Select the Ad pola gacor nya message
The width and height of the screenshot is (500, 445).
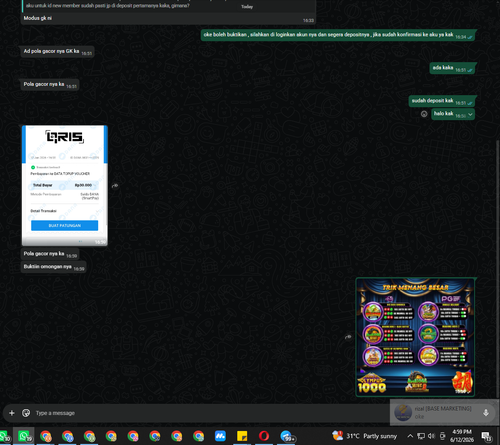tap(57, 52)
